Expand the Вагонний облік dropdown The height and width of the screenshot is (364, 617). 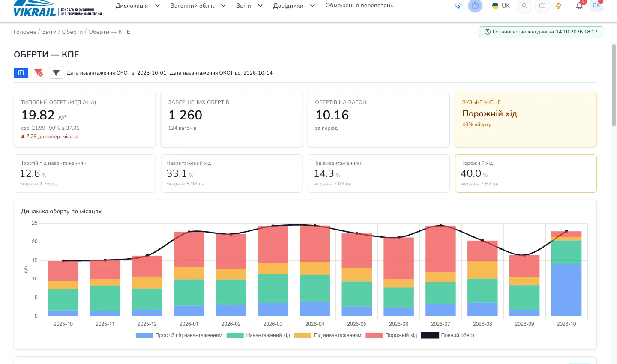[198, 6]
